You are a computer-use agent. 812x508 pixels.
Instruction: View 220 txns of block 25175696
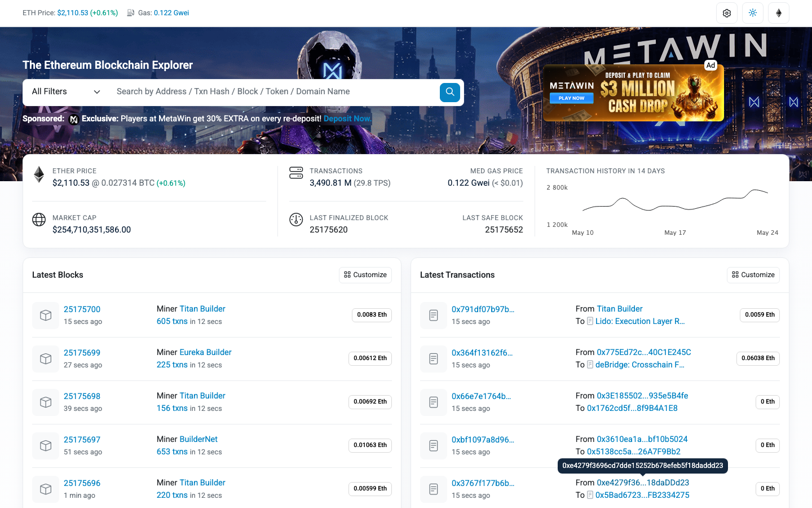point(172,495)
